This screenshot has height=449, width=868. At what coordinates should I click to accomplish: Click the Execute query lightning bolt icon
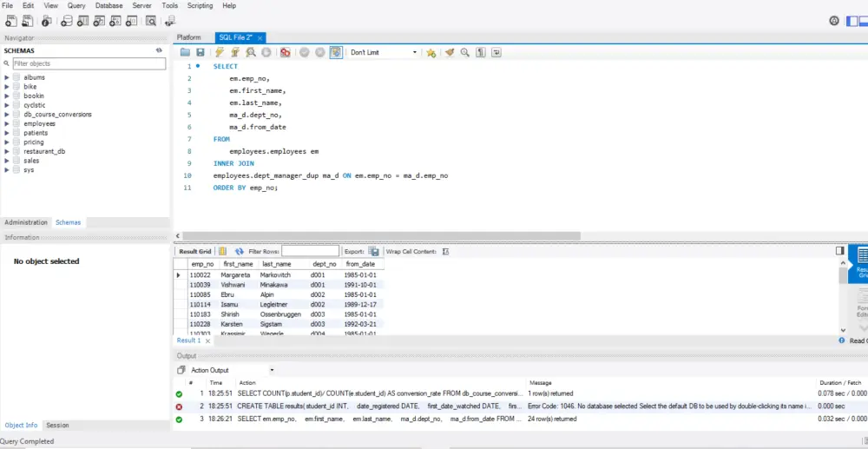click(x=220, y=53)
